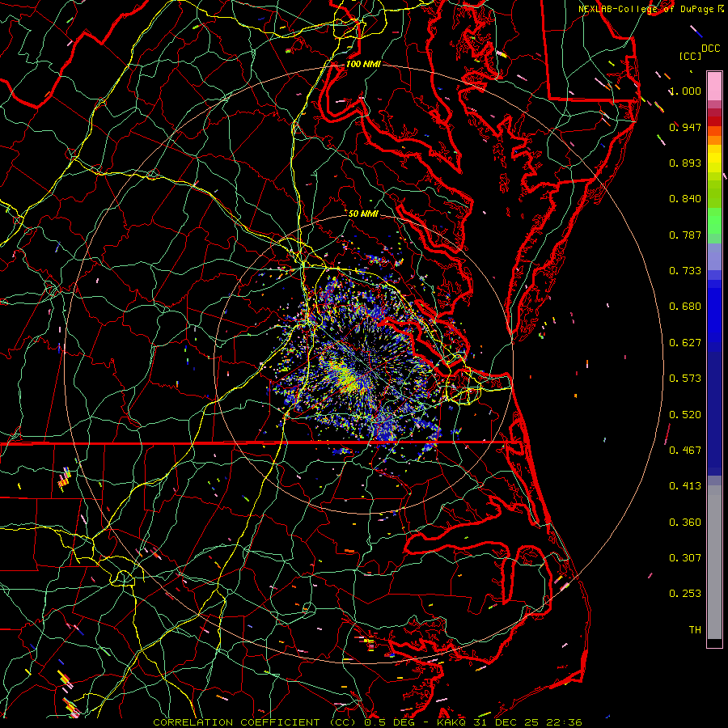Viewport: 728px width, 728px height.
Task: Select the 0.413 scale value
Action: click(685, 486)
